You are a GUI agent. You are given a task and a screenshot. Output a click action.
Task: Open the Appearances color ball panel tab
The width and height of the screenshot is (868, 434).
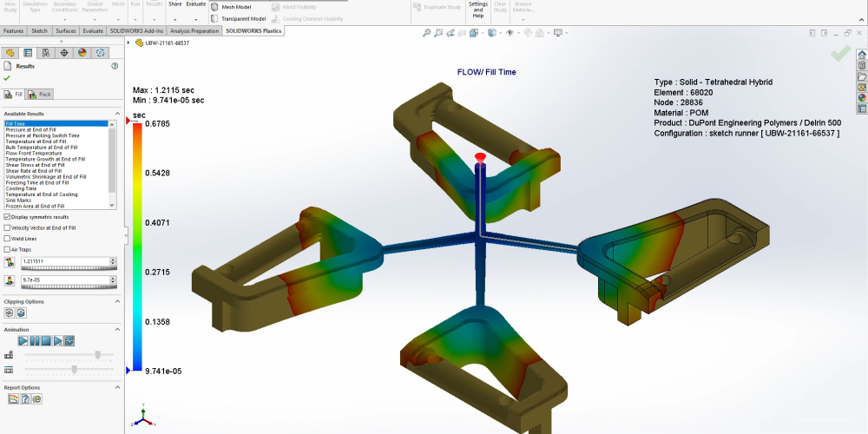coord(82,52)
